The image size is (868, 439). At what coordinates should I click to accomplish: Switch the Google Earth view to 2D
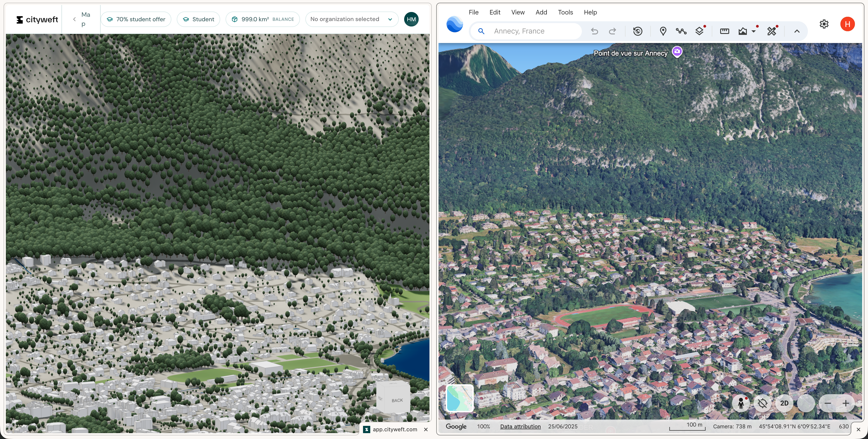click(784, 403)
